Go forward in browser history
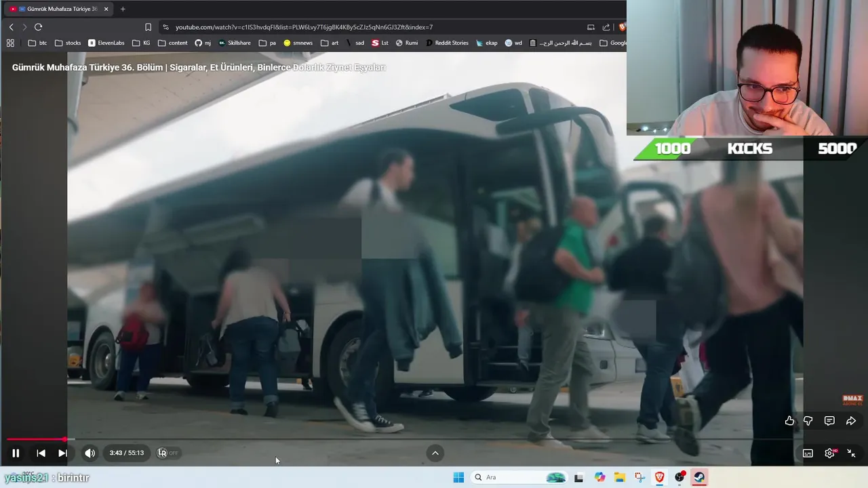The height and width of the screenshot is (488, 868). click(x=24, y=27)
